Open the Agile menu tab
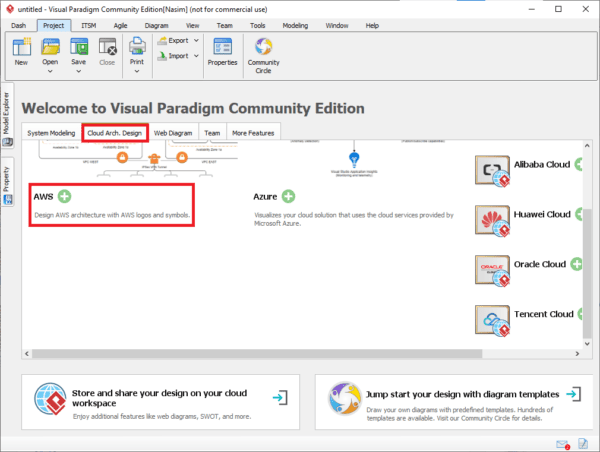This screenshot has height=452, width=600. [x=120, y=26]
